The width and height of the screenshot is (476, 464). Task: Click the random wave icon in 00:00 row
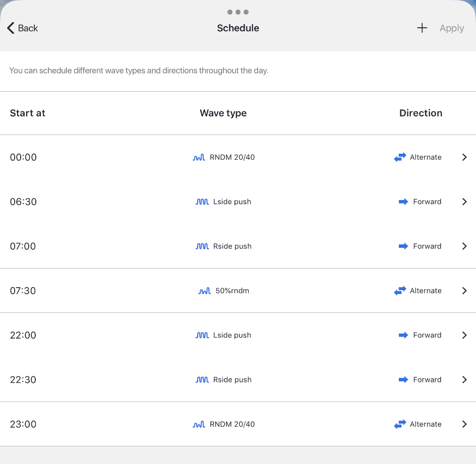click(199, 157)
